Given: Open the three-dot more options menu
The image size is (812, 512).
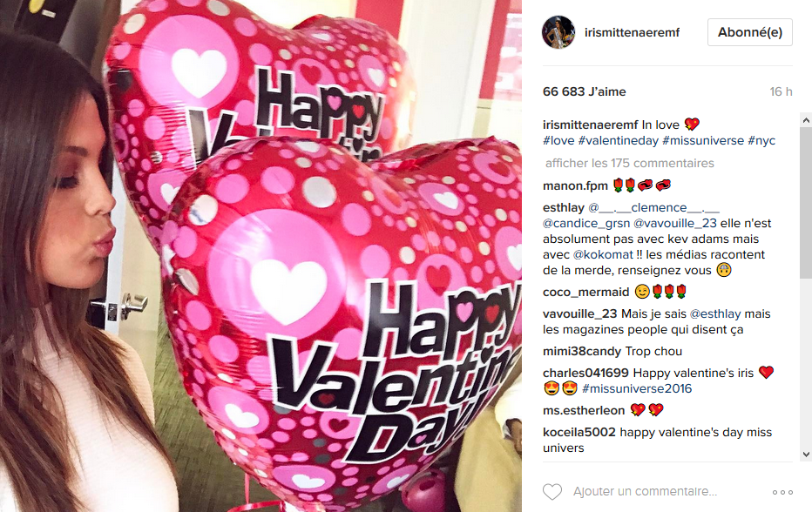Looking at the screenshot, I should click(782, 492).
